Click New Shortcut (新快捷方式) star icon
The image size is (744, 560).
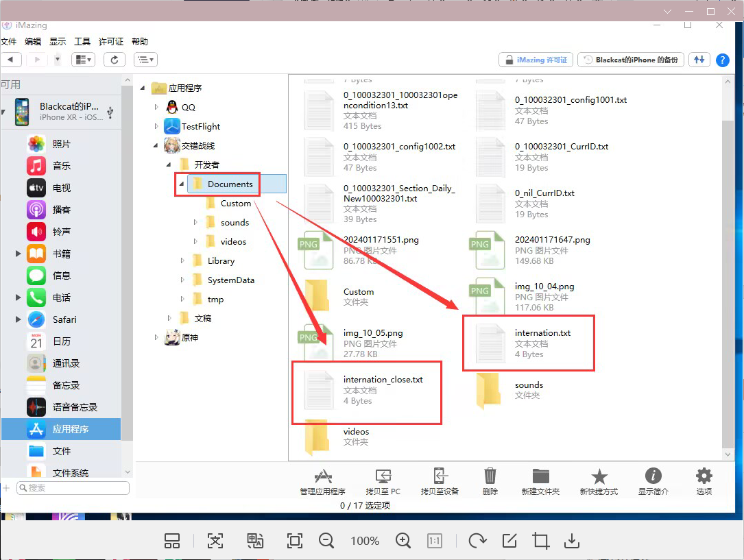599,476
